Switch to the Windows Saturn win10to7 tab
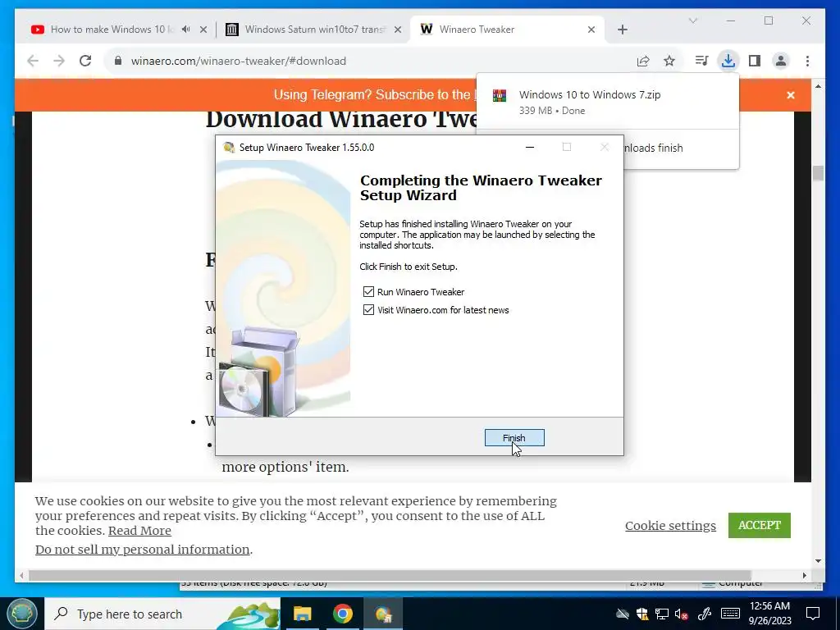Screen dimensions: 840x630 314,30
